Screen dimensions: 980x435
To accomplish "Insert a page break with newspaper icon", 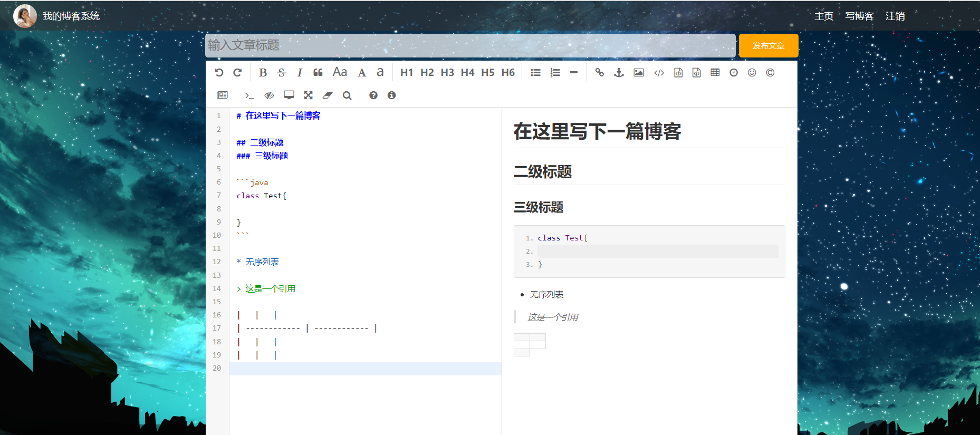I will (x=222, y=95).
